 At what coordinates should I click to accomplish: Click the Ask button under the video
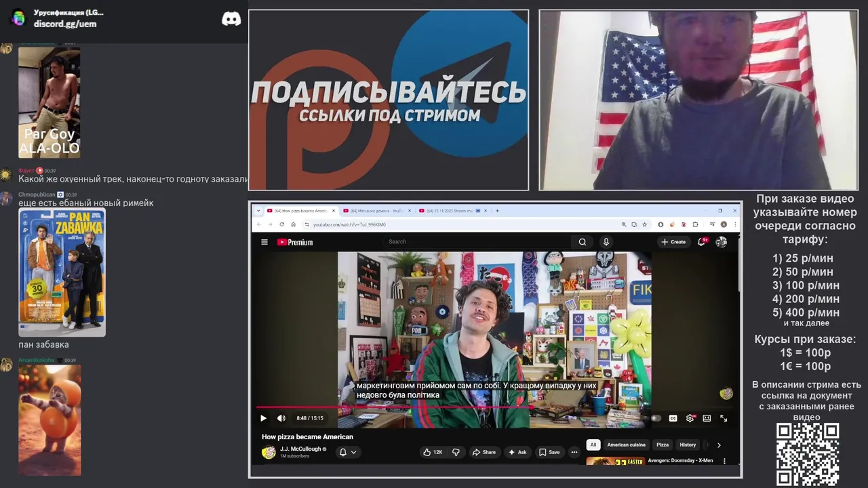coord(517,452)
